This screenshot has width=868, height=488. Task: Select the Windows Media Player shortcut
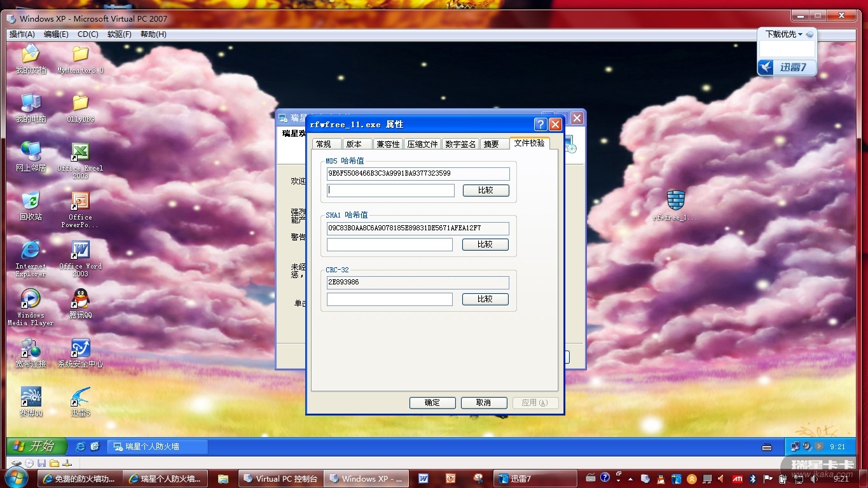(31, 307)
